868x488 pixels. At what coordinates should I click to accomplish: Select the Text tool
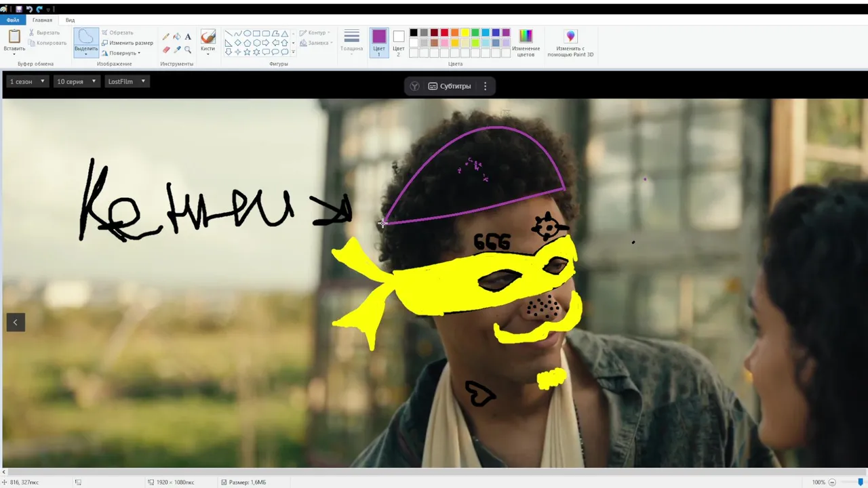tap(188, 37)
